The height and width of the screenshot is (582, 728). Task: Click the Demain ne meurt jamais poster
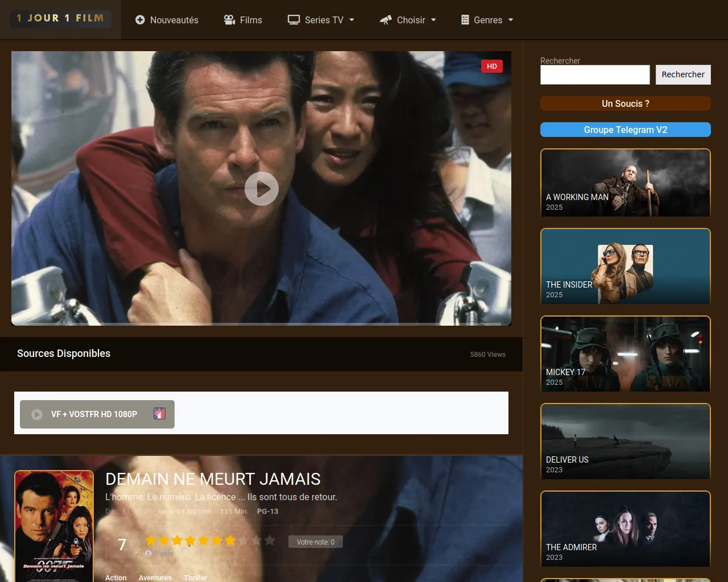pyautogui.click(x=54, y=526)
